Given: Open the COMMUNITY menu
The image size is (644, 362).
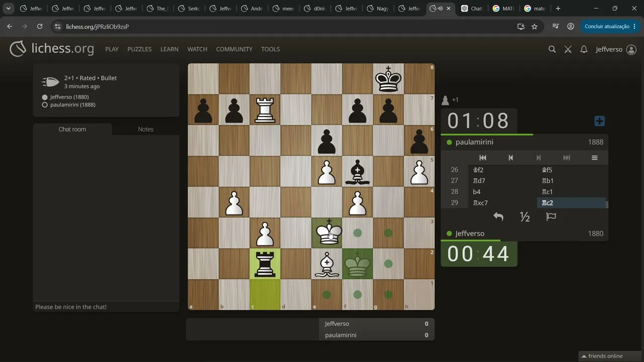Looking at the screenshot, I should coord(234,49).
